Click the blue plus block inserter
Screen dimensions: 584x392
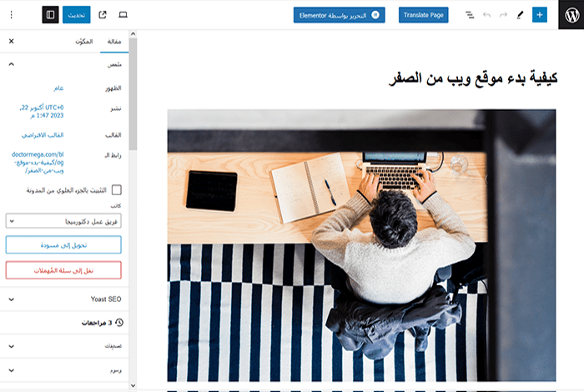539,15
